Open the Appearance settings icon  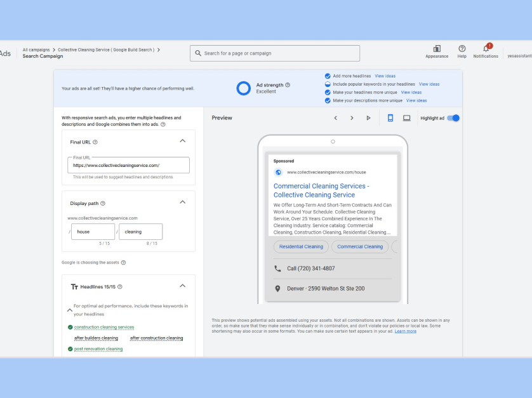436,50
